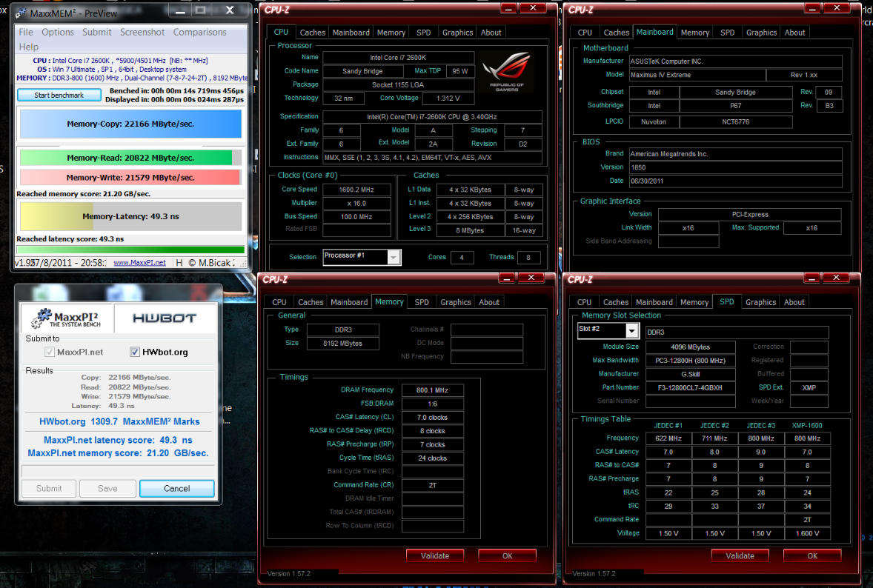The height and width of the screenshot is (588, 873).
Task: Open the www.MaxxPI.net link
Action: [139, 263]
